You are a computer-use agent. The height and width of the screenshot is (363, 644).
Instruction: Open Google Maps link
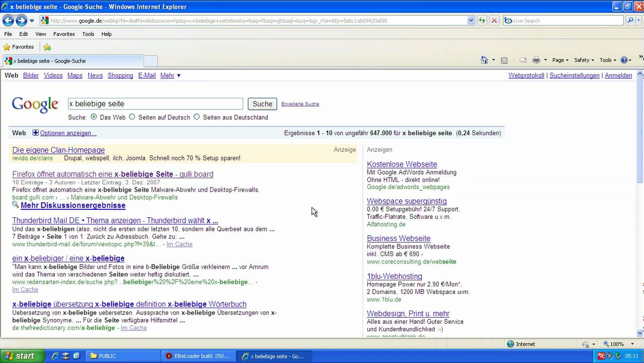[x=75, y=75]
